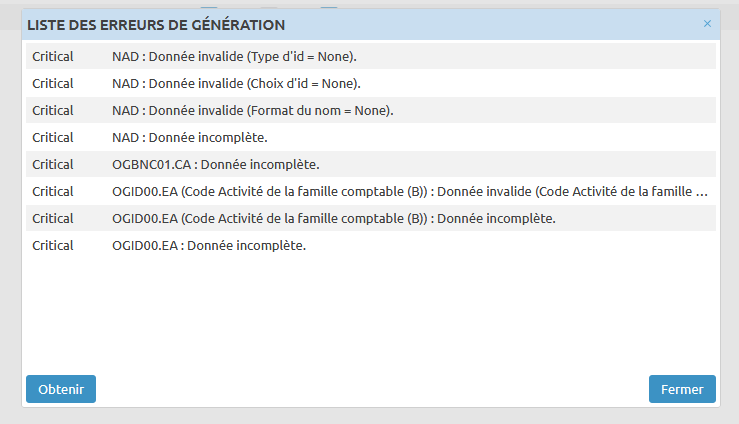Click Critical label of OGID00.EA "Donnée invalide" row
The width and height of the screenshot is (739, 424).
pos(53,191)
